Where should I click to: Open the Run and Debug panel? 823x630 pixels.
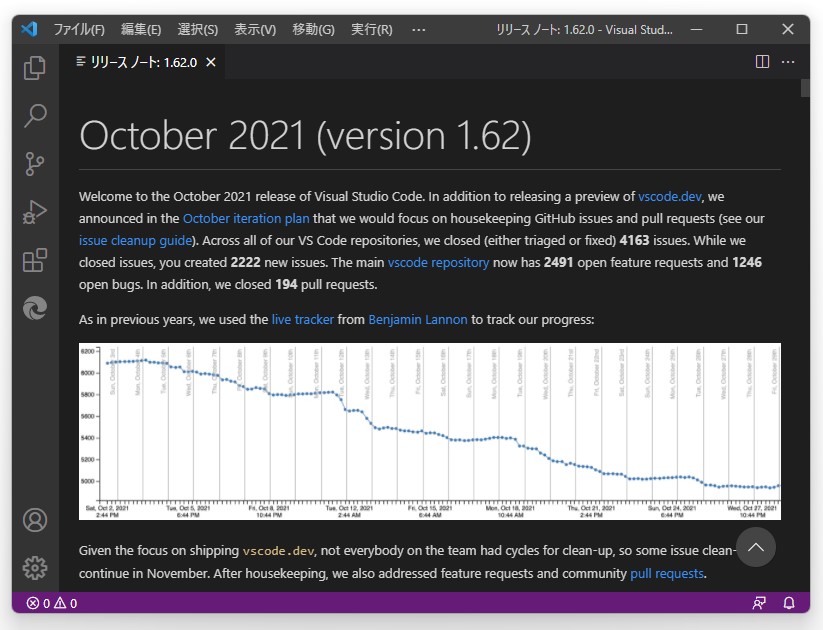point(35,211)
